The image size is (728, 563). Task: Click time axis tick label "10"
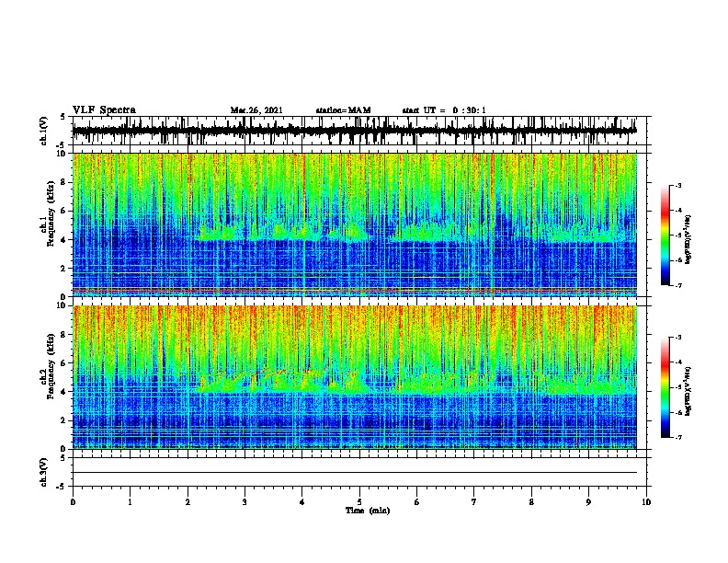[646, 502]
